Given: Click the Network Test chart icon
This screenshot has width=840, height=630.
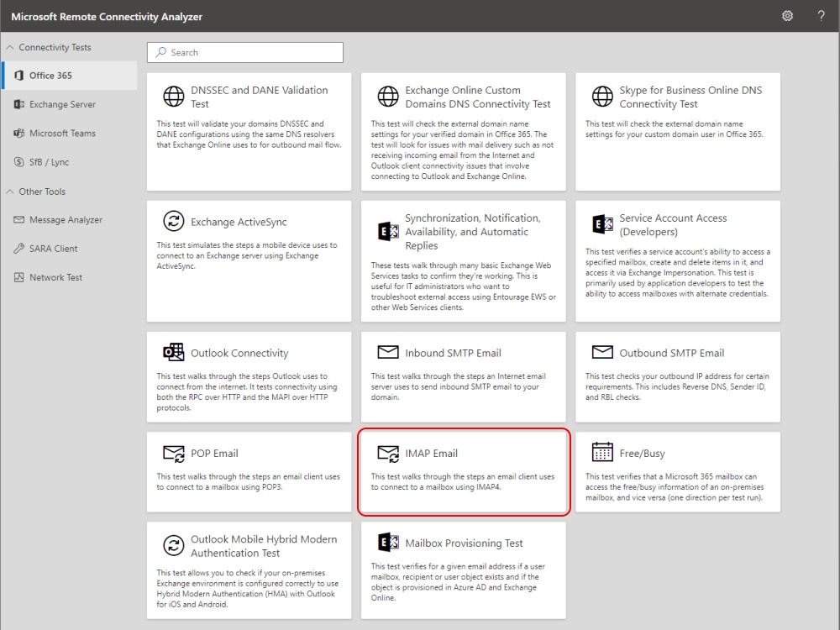Looking at the screenshot, I should click(x=18, y=277).
